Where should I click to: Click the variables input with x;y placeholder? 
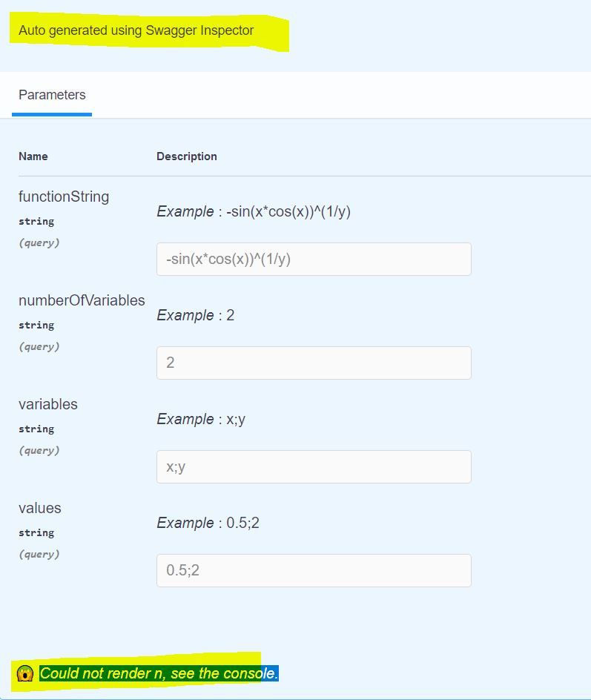pos(314,467)
